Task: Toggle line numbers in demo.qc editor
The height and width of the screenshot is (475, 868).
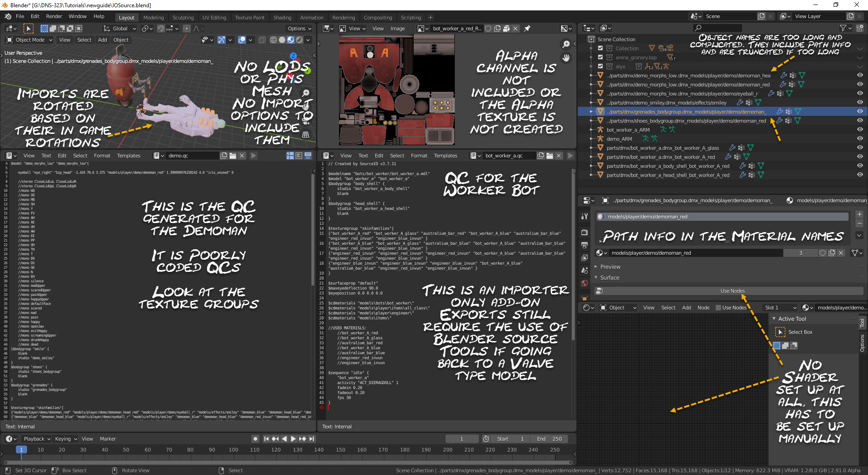Action: [x=290, y=156]
